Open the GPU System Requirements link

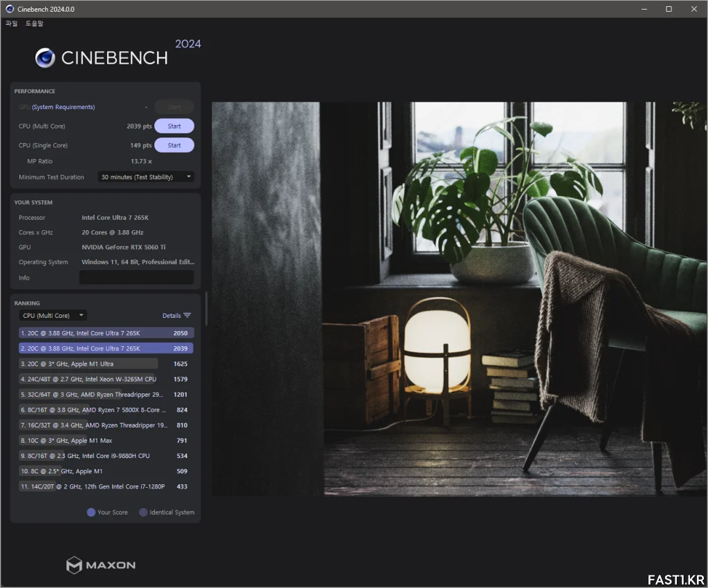pyautogui.click(x=63, y=107)
